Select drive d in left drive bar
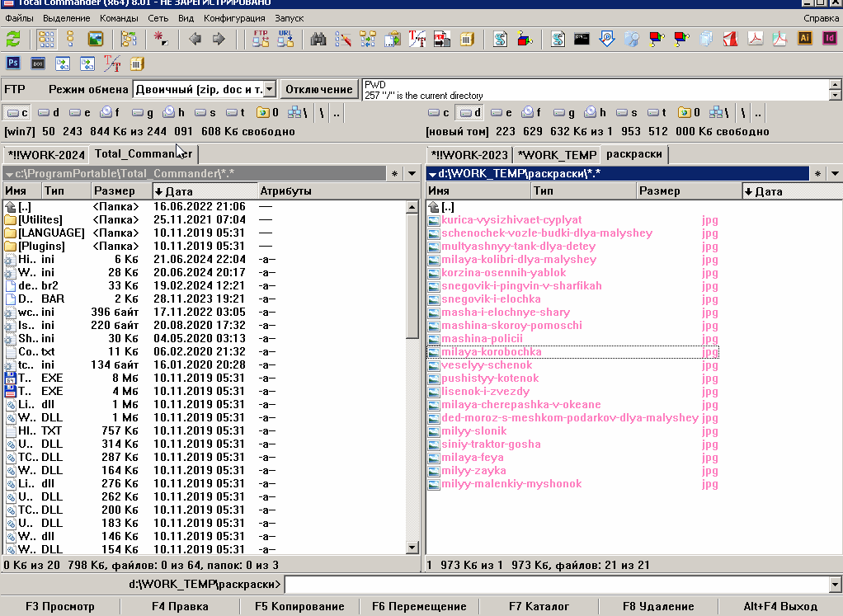 49,113
